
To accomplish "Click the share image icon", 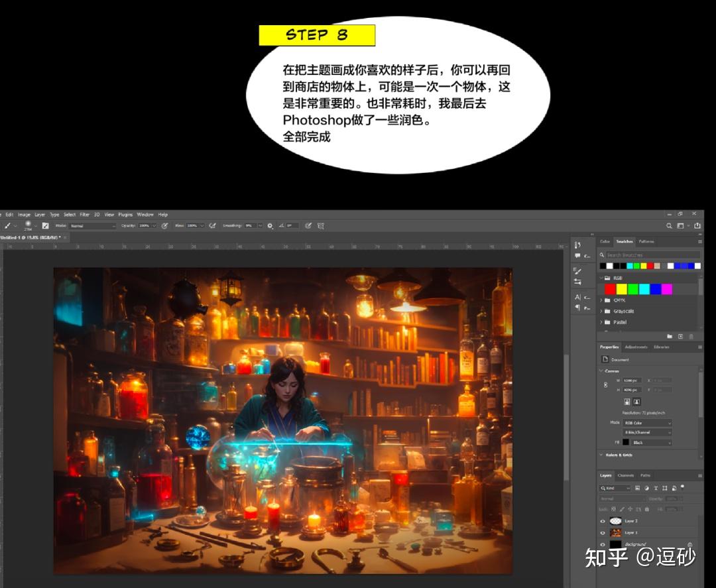I will [697, 225].
